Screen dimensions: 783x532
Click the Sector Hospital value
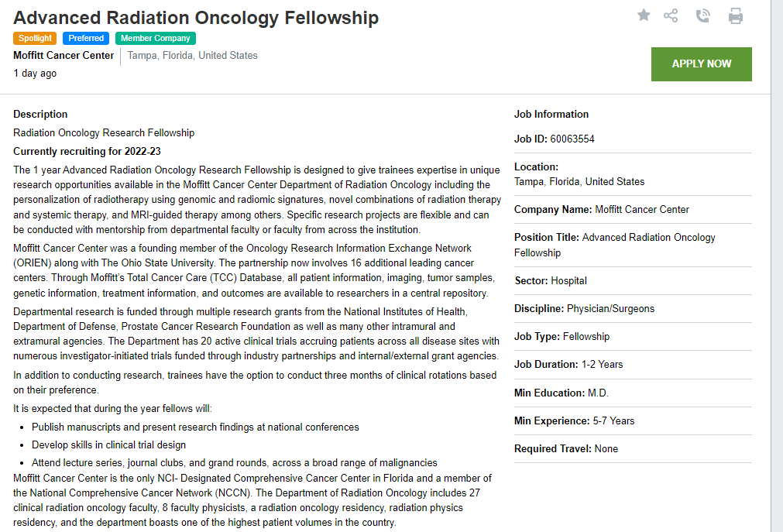coord(568,281)
